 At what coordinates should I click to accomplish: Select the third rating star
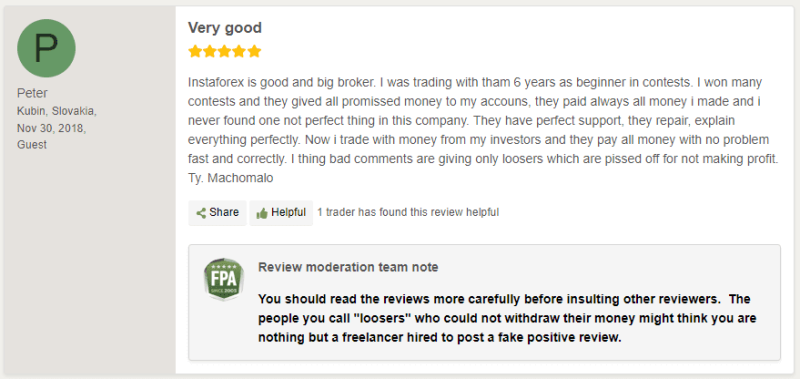coord(224,51)
